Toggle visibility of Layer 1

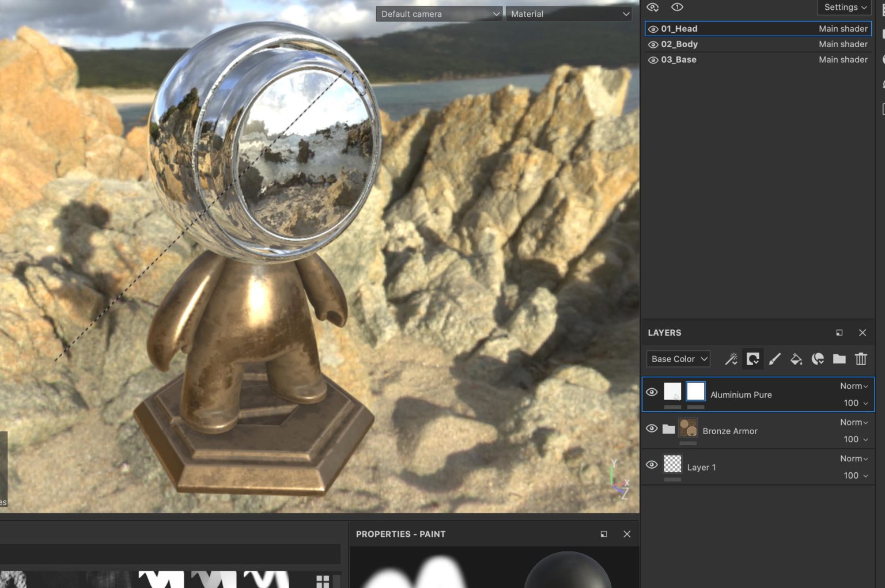(x=652, y=465)
